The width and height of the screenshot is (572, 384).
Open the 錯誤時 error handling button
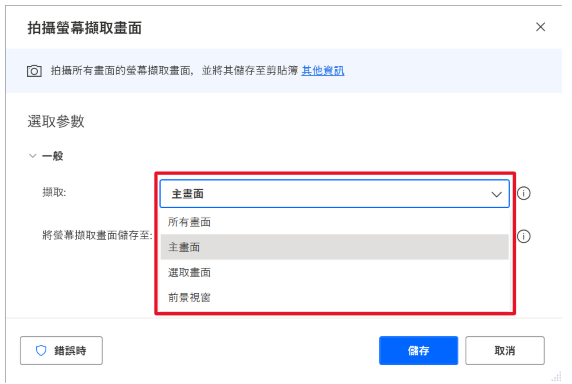61,350
